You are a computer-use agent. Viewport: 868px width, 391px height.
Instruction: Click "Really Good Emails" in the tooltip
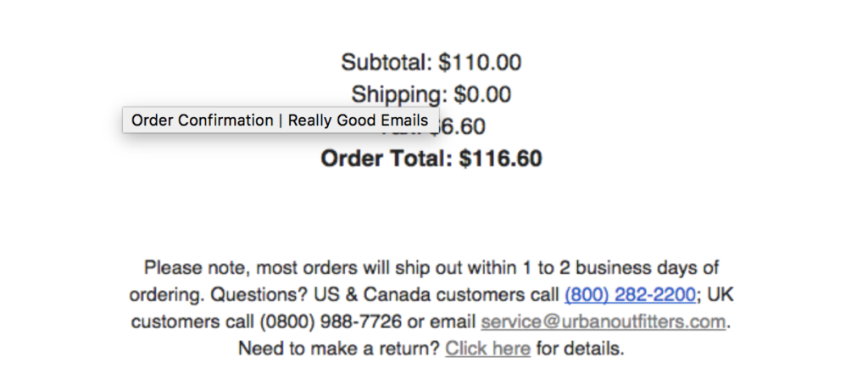click(359, 120)
